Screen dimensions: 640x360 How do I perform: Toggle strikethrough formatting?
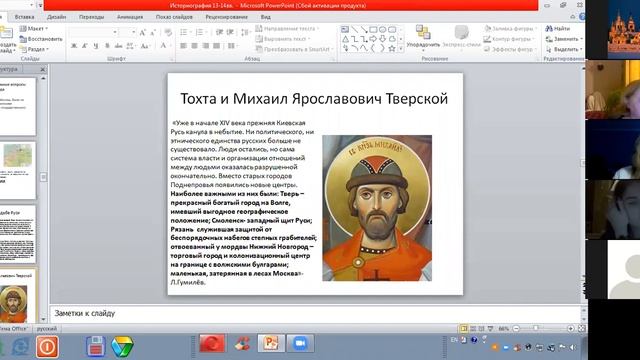(118, 46)
